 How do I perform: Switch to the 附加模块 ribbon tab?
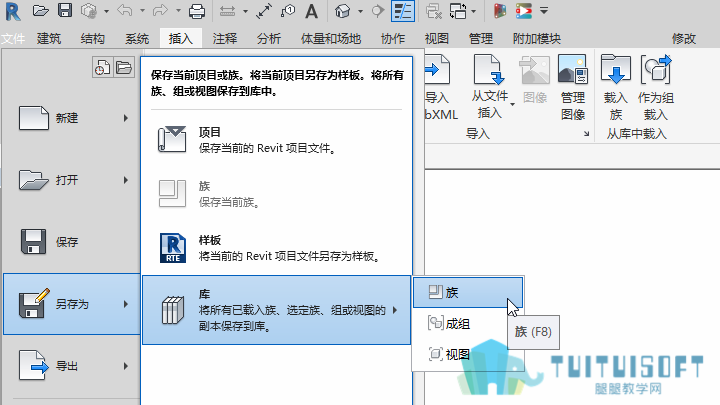coord(537,39)
